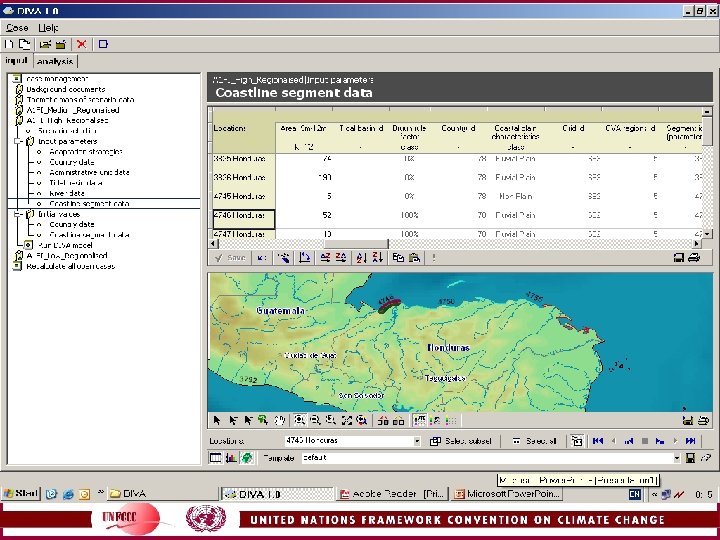720x540 pixels.
Task: Click the zoom in magnifier on map toolbar
Action: (x=299, y=420)
